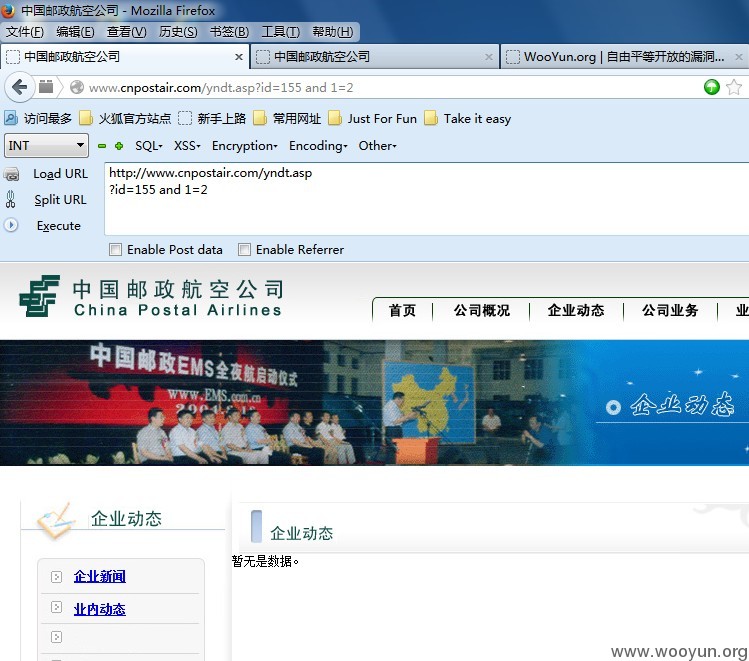Open the 常用网址 bookmark folder
The width and height of the screenshot is (749, 661).
(287, 118)
